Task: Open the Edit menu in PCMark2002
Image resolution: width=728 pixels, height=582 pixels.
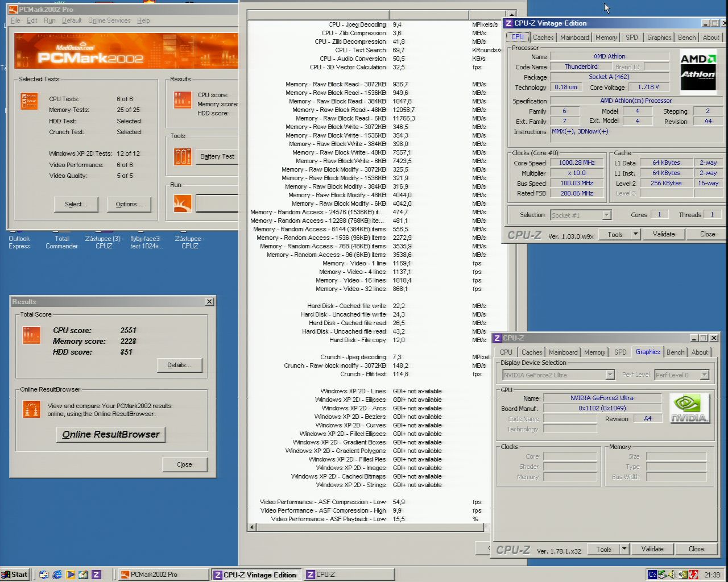Action: pyautogui.click(x=32, y=20)
